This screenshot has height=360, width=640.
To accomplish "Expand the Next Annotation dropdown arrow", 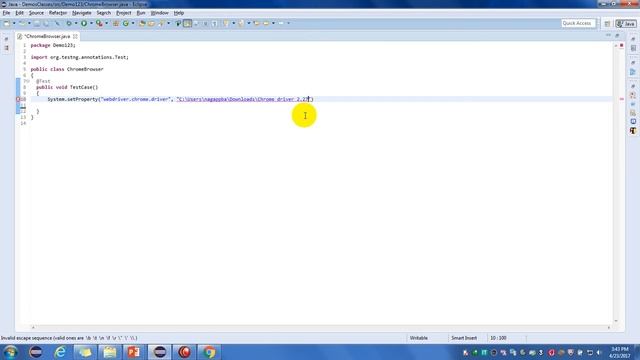I will pos(233,23).
